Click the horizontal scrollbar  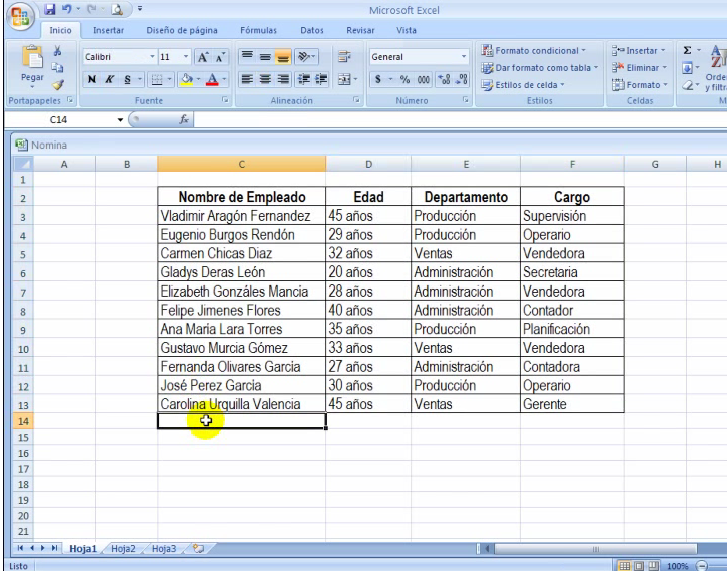(x=596, y=549)
